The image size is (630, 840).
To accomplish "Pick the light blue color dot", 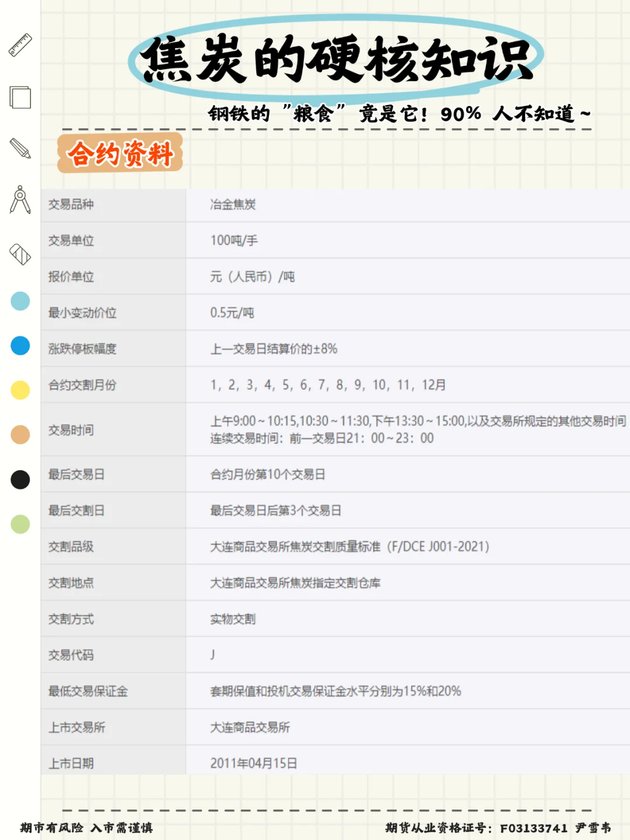I will 20,301.
